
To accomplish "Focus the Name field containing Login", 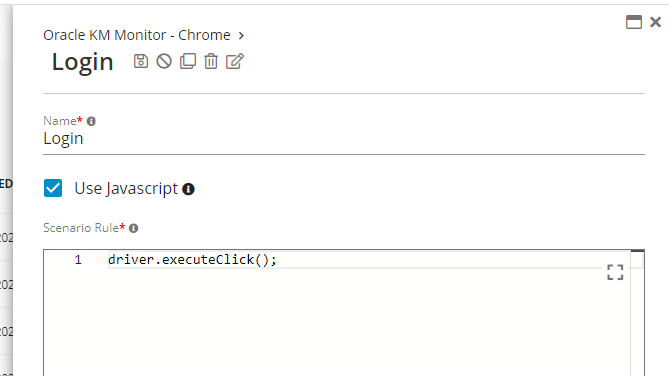I will tap(344, 139).
